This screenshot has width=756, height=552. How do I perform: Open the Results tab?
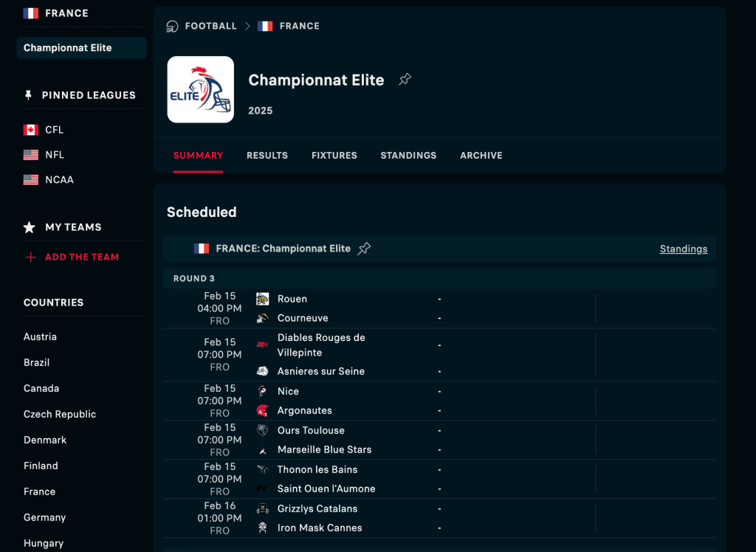pyautogui.click(x=267, y=155)
